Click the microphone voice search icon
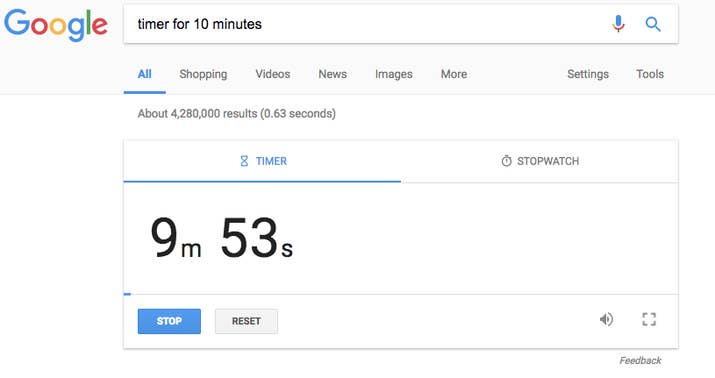This screenshot has width=715, height=378. [x=618, y=24]
